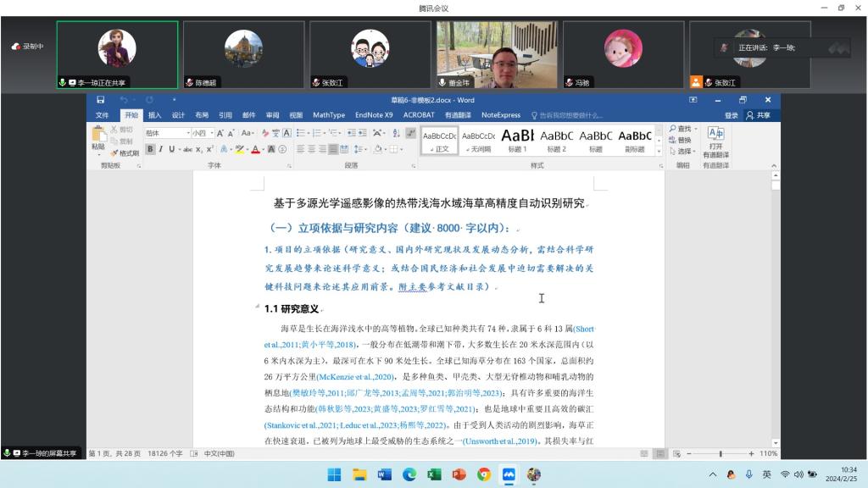Image resolution: width=868 pixels, height=488 pixels.
Task: Click the subscript X₂ icon
Action: pyautogui.click(x=199, y=149)
